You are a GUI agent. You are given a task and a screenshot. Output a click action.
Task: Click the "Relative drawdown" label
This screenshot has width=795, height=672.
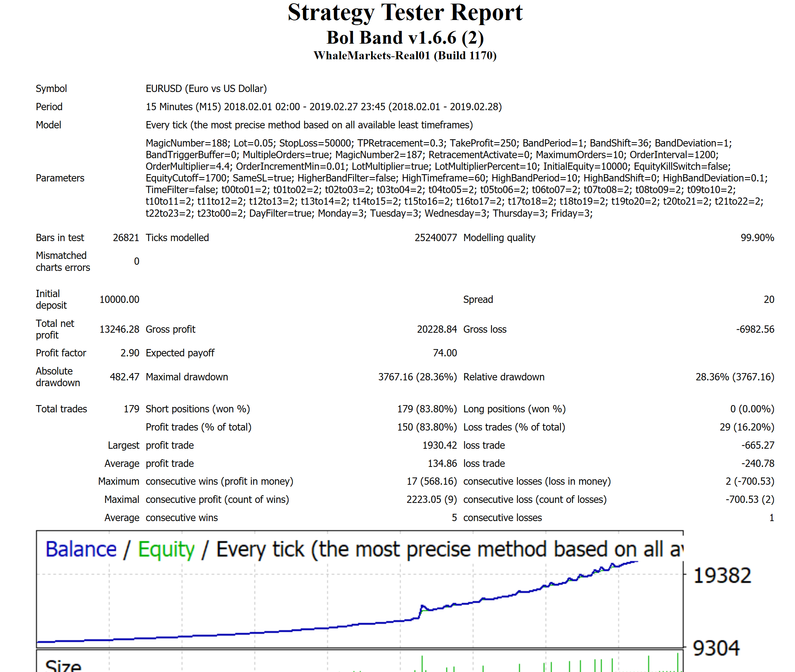(504, 377)
